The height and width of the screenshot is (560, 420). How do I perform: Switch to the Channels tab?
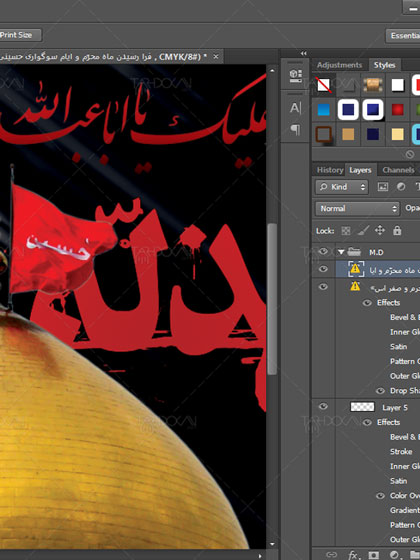[398, 170]
